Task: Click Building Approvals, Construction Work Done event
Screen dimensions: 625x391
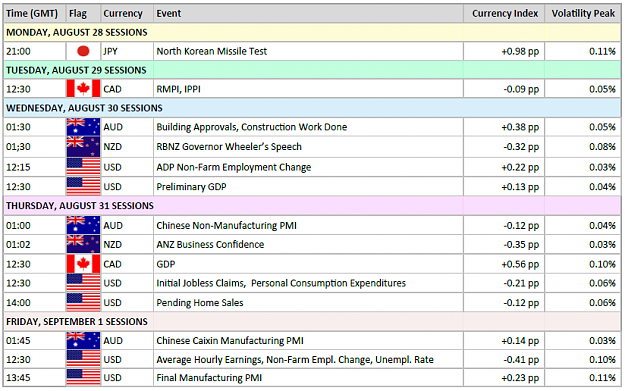Action: [252, 127]
